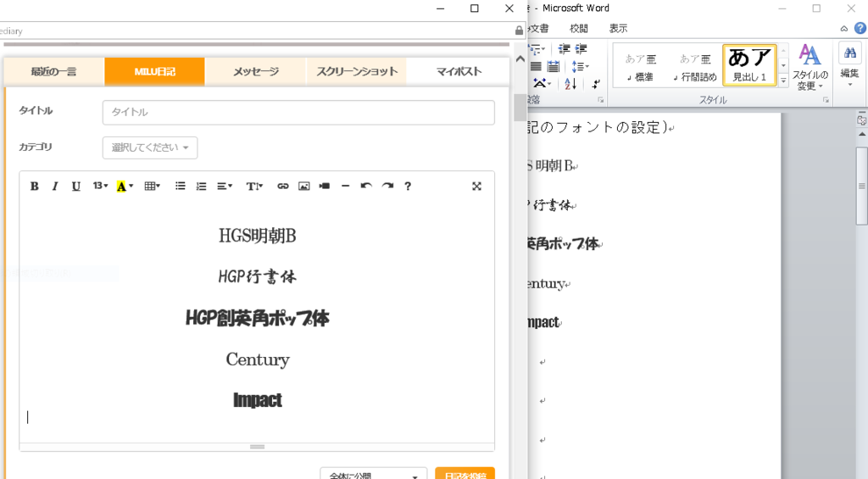
Task: Open the カテゴリ selection dropdown
Action: click(150, 148)
